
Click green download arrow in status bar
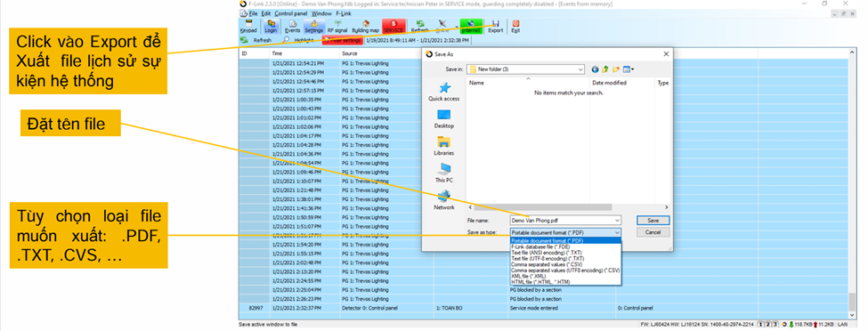tap(791, 324)
